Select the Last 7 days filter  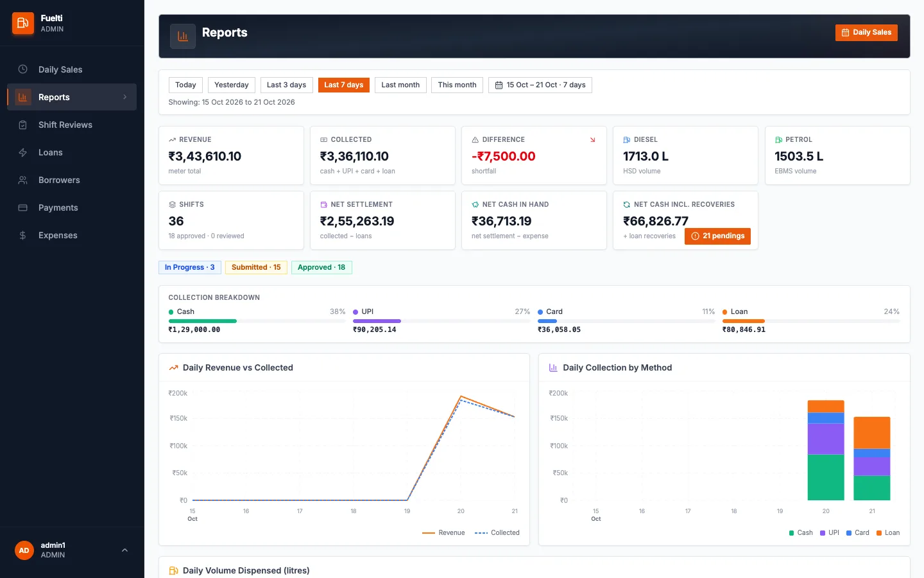pos(343,85)
